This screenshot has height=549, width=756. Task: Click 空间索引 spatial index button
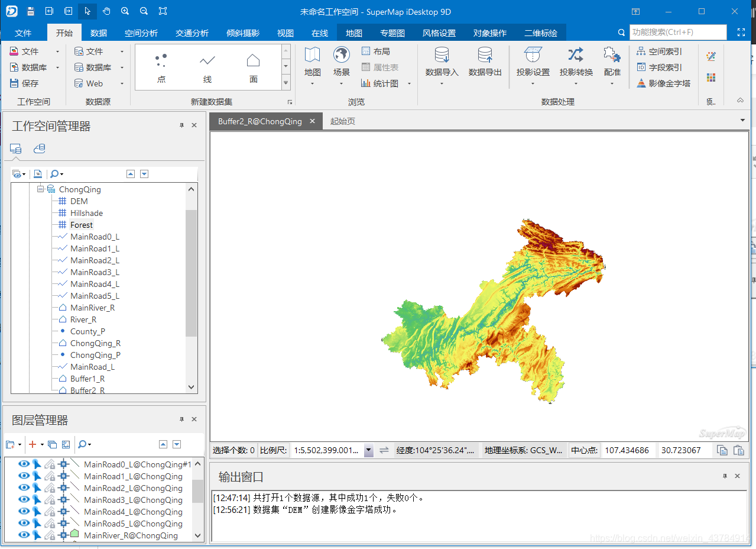tap(659, 51)
